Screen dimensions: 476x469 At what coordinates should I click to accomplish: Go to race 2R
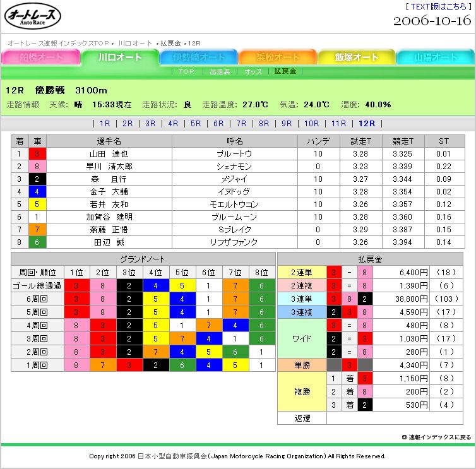[128, 124]
